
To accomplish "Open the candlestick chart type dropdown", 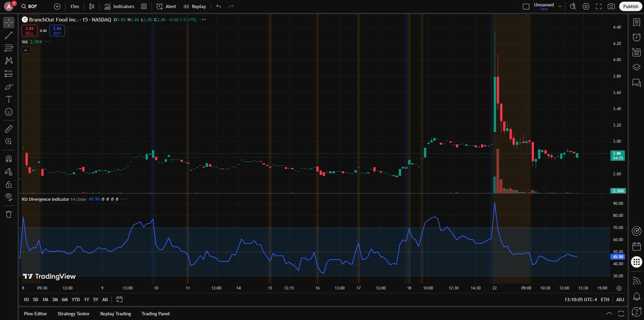I will 92,6.
